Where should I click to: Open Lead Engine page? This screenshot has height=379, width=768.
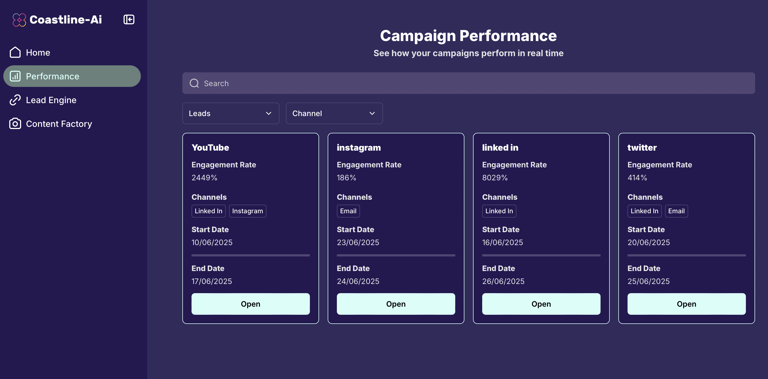(x=72, y=100)
